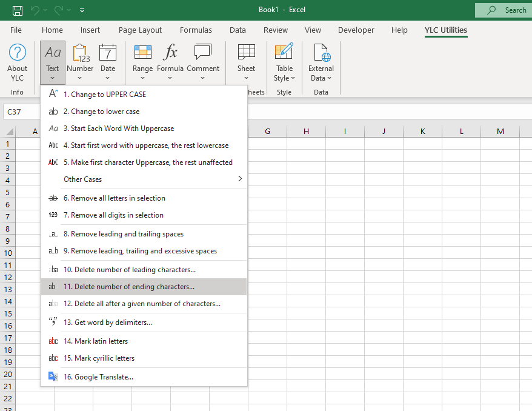The image size is (532, 411).
Task: Click the About YLC info icon
Action: pos(17,53)
